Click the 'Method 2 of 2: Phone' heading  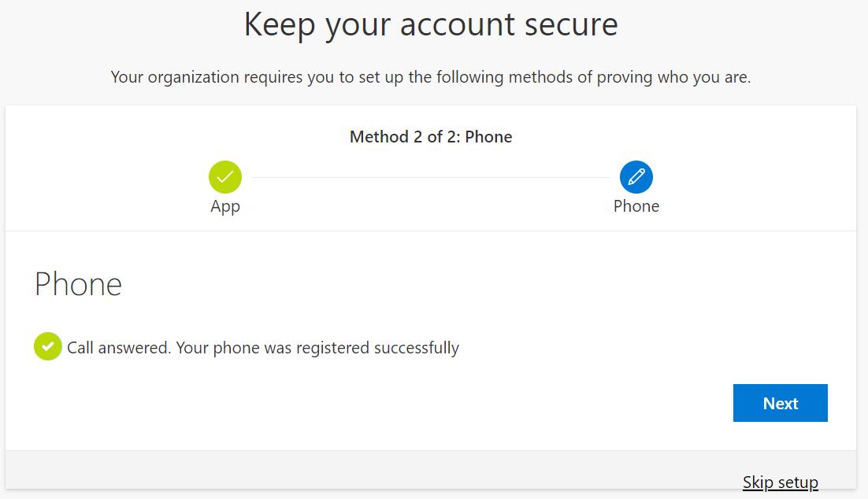(431, 137)
